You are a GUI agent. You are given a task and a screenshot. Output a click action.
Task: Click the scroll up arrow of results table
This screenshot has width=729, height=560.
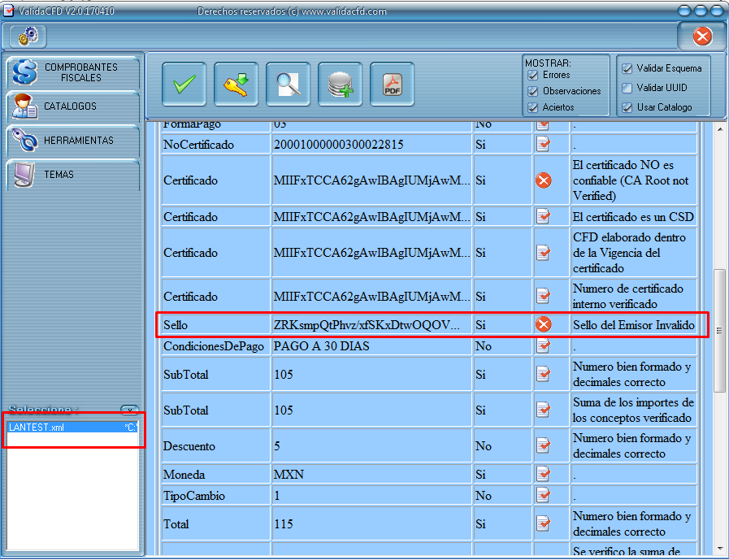point(719,129)
